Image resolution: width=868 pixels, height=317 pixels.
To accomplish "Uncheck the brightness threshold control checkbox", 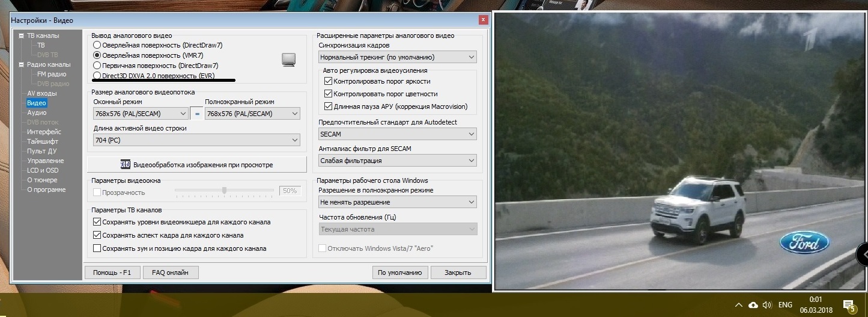I will 328,81.
